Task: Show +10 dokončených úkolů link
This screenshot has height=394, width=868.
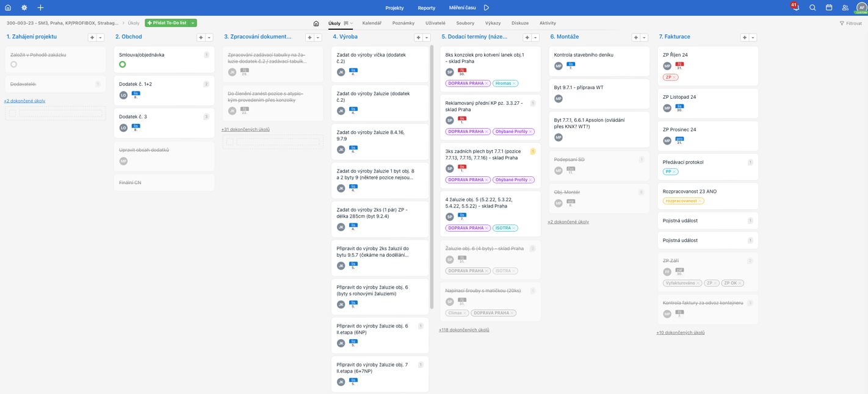Action: click(681, 333)
